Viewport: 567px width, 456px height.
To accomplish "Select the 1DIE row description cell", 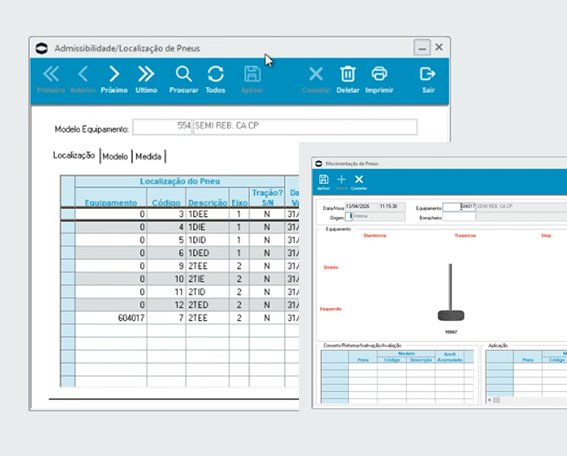I will (208, 227).
